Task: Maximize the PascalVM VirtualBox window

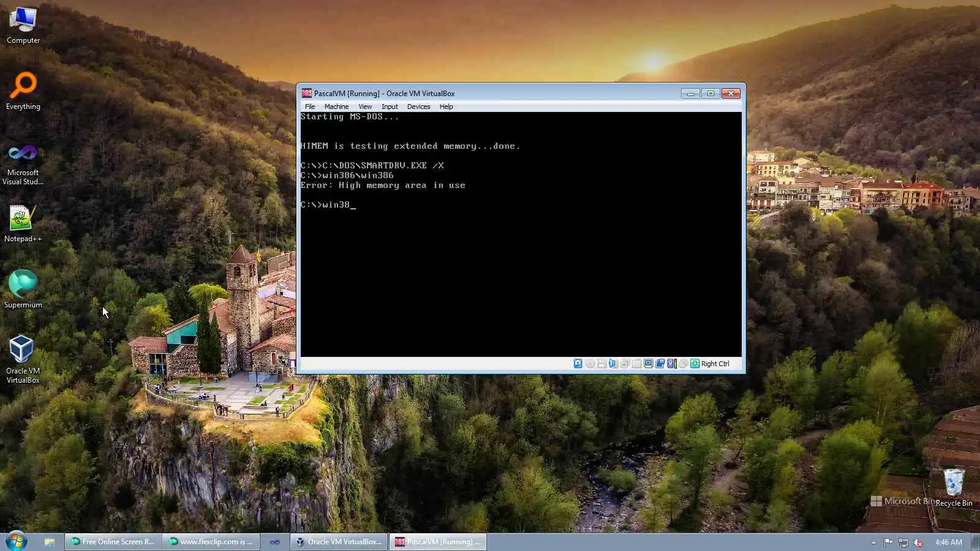Action: [710, 94]
